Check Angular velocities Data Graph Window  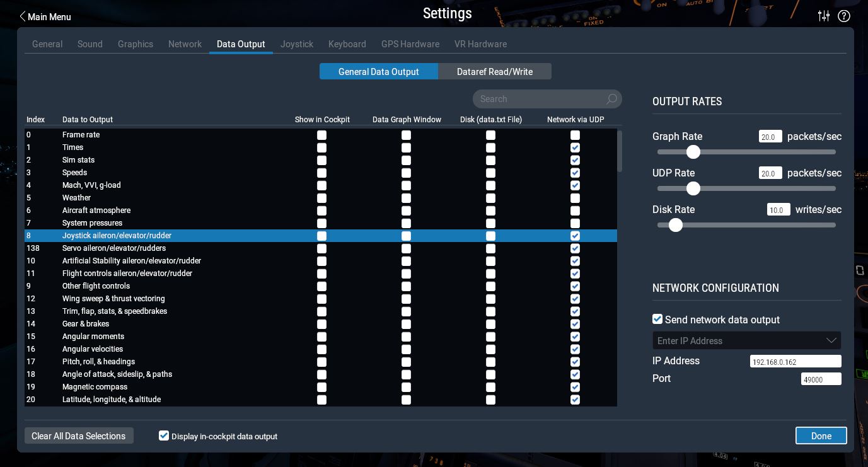point(406,349)
